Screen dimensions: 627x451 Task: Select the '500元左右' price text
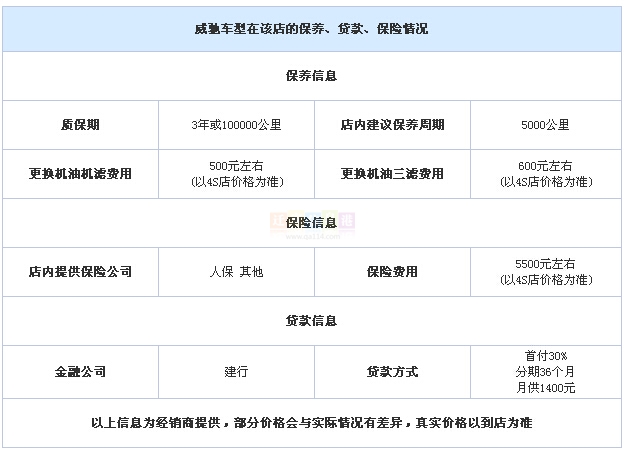pyautogui.click(x=236, y=166)
